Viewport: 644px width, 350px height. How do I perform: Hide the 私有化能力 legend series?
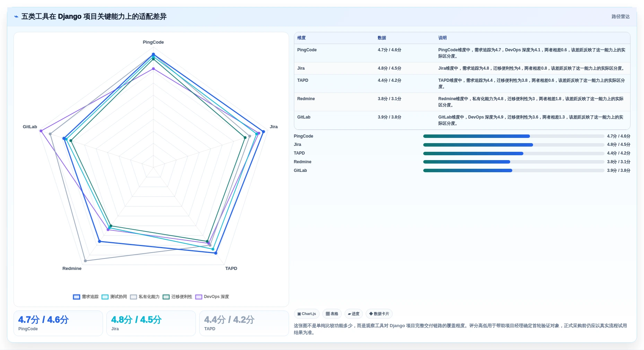145,297
